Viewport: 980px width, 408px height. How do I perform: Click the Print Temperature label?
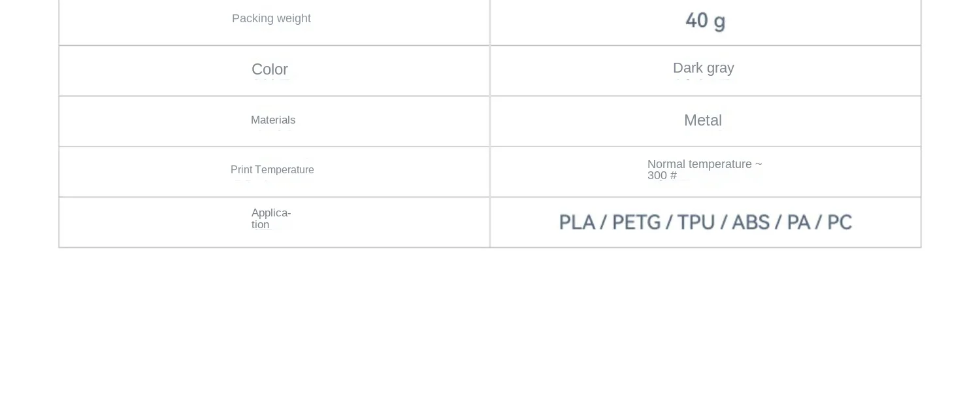272,170
